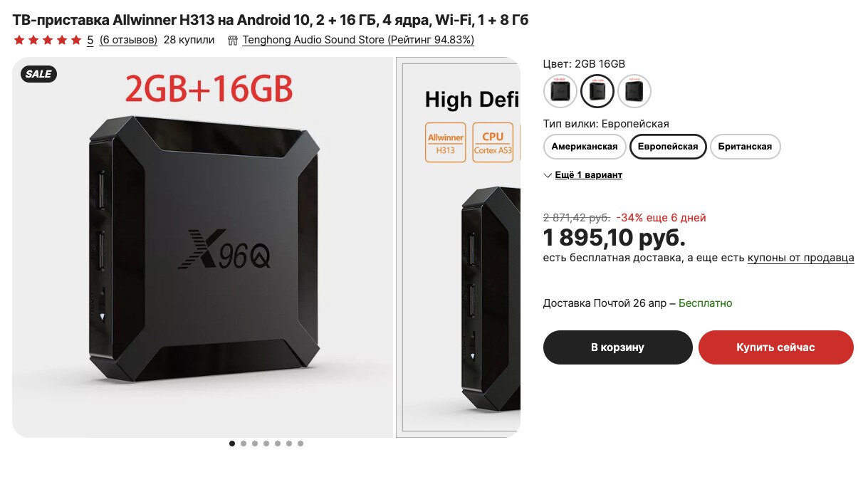Go to second image carousel dot
Screen dimensions: 868x477
[x=244, y=444]
